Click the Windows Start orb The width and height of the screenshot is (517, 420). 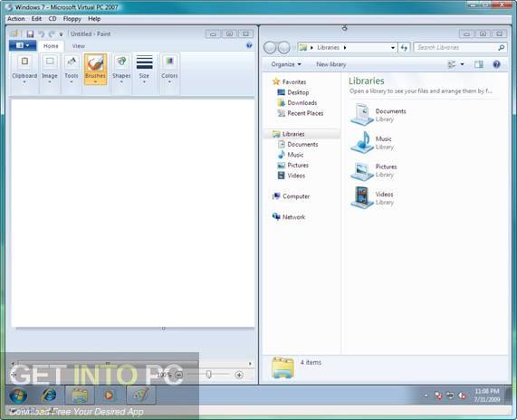18,395
